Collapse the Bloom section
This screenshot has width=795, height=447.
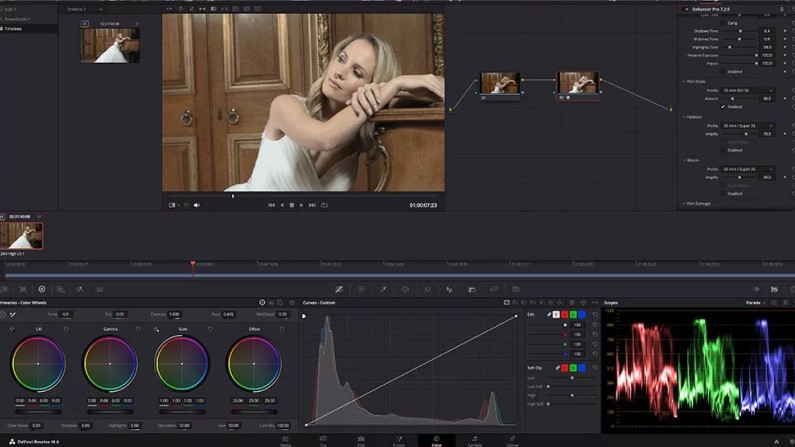point(684,160)
